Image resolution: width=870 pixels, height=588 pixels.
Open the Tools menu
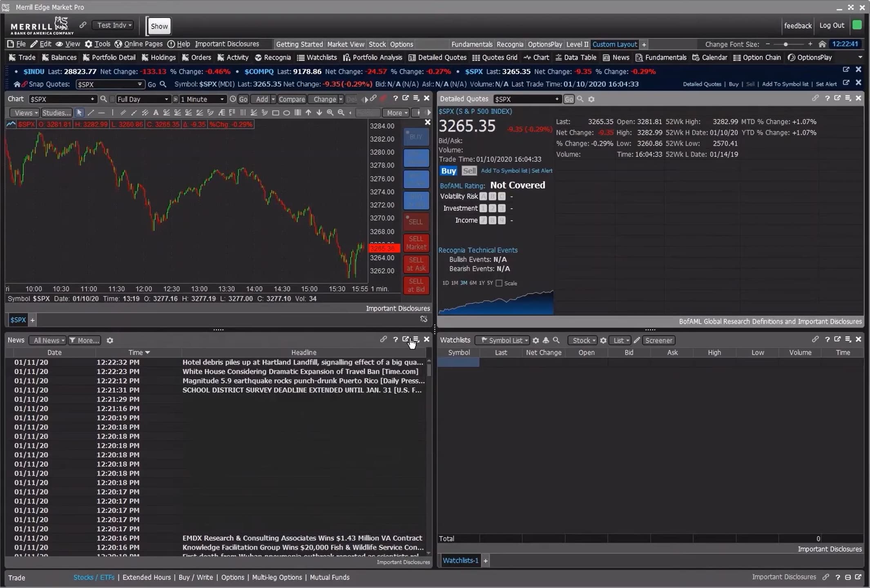click(98, 44)
